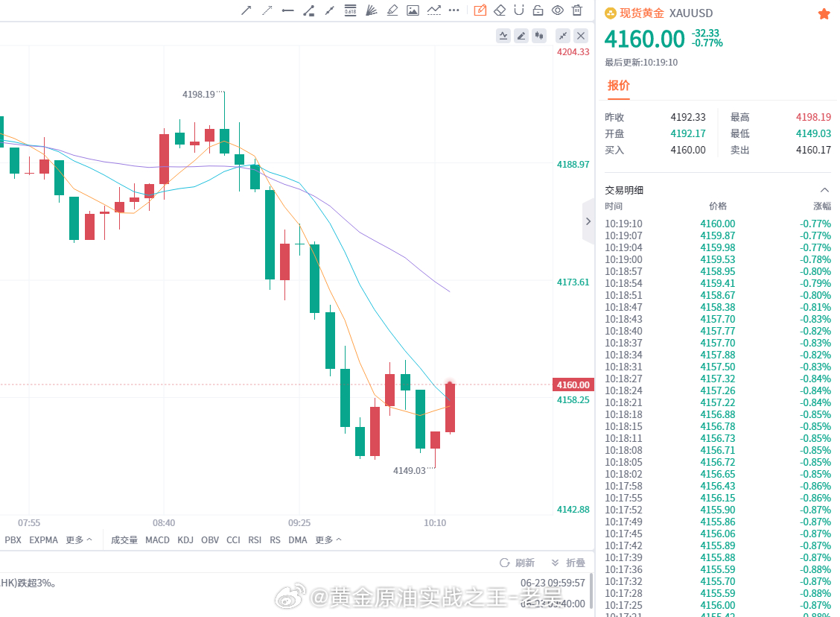The height and width of the screenshot is (617, 840).
Task: Select the MACD indicator tab
Action: [158, 540]
